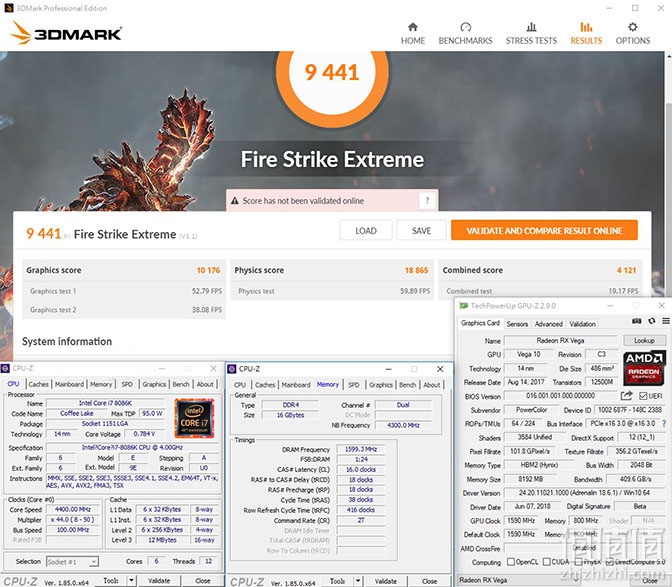The height and width of the screenshot is (587, 672).
Task: Open the Advanced tab in GPU-Z
Action: pyautogui.click(x=549, y=324)
